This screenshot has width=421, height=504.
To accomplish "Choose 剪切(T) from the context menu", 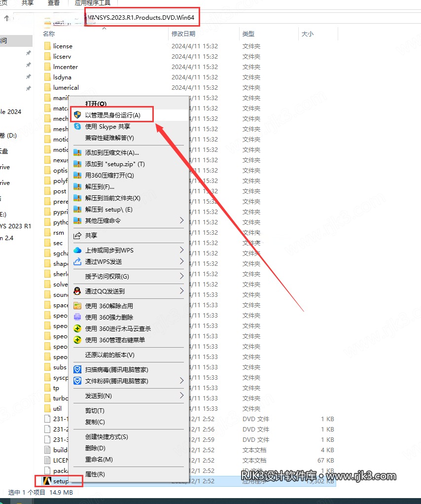I will click(129, 410).
